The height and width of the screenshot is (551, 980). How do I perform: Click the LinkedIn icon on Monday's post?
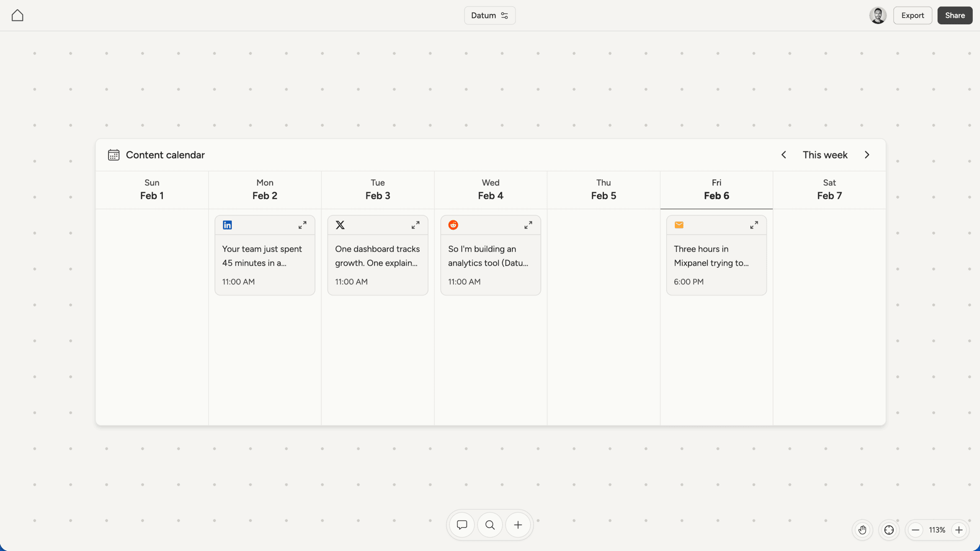click(x=227, y=225)
